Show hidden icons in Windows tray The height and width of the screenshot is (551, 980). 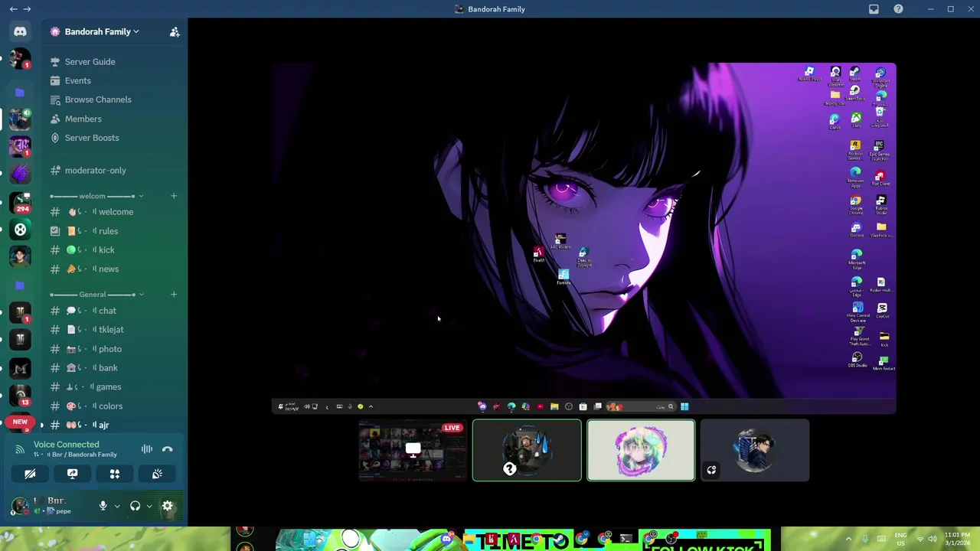(848, 539)
